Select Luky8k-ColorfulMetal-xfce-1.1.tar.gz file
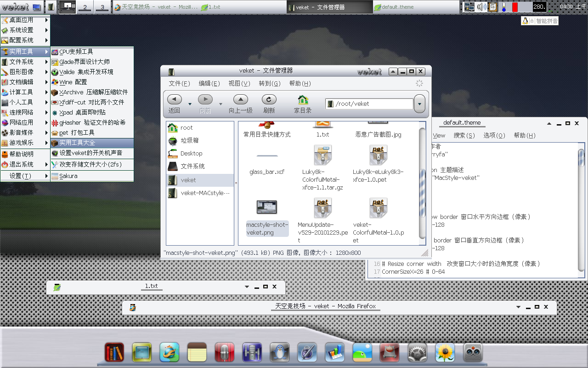This screenshot has width=588, height=368. coord(322,167)
